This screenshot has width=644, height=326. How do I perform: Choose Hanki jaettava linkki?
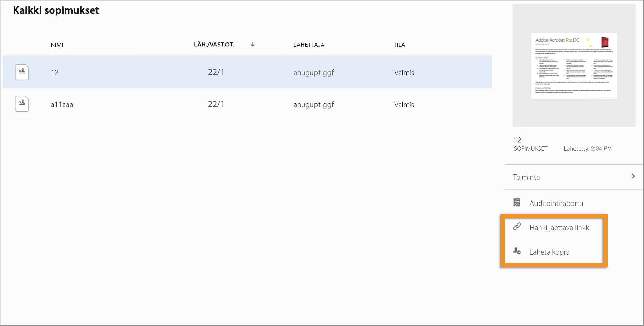560,228
